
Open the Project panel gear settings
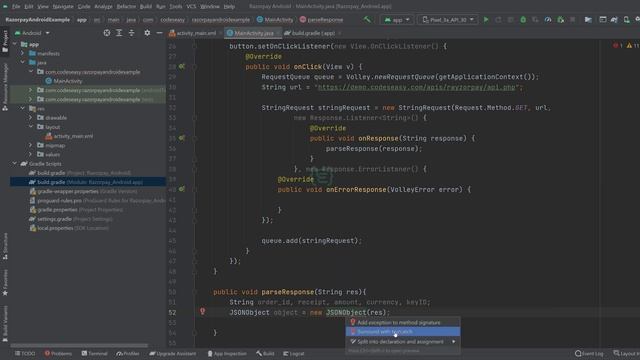(147, 33)
